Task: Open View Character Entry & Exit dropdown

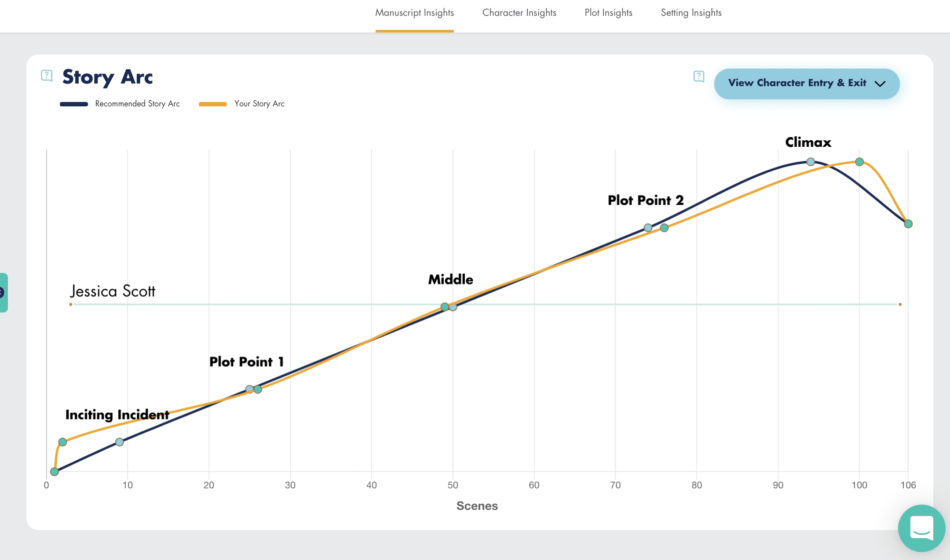Action: coord(797,84)
